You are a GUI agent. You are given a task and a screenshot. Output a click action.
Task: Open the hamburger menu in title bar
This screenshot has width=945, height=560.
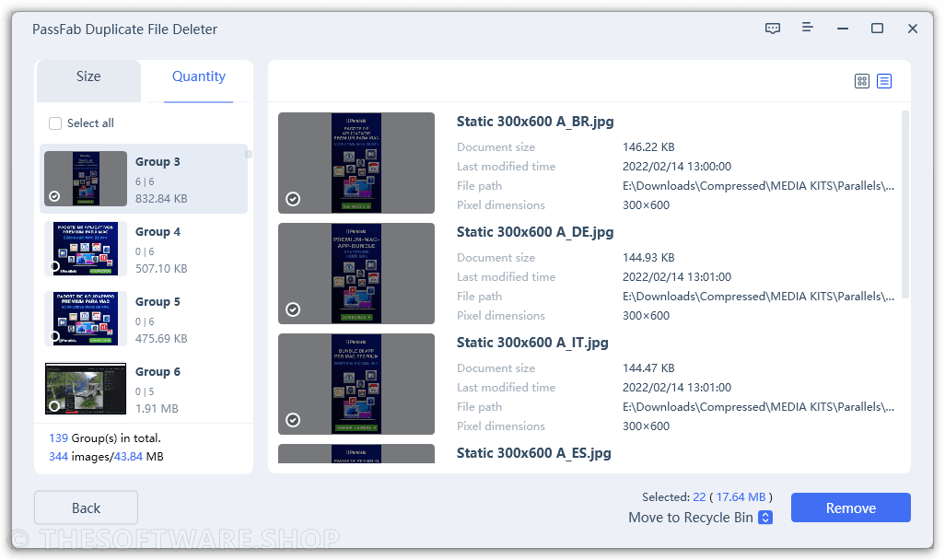click(x=808, y=27)
